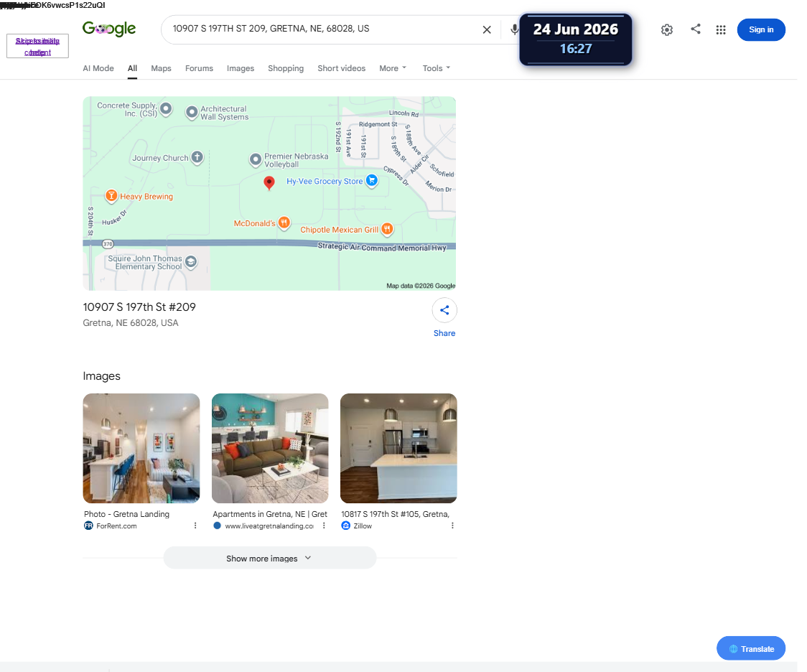
Task: Click the McDonald's restaurant marker
Action: tap(284, 223)
